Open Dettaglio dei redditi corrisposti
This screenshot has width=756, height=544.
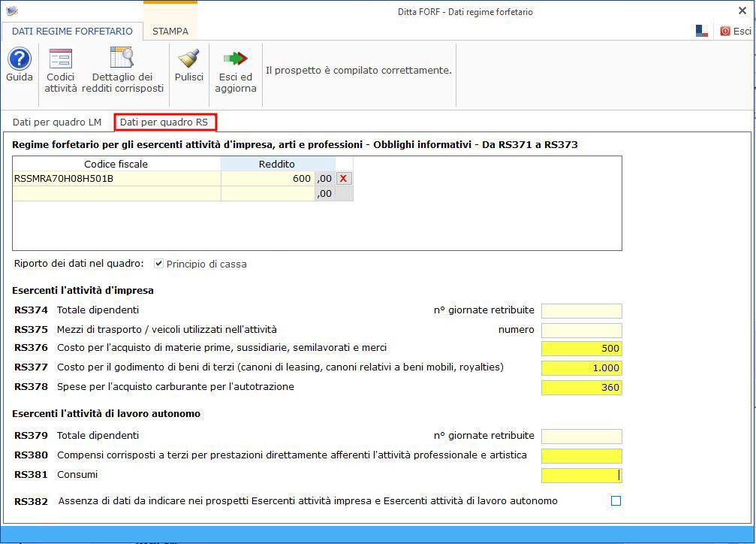click(x=122, y=59)
